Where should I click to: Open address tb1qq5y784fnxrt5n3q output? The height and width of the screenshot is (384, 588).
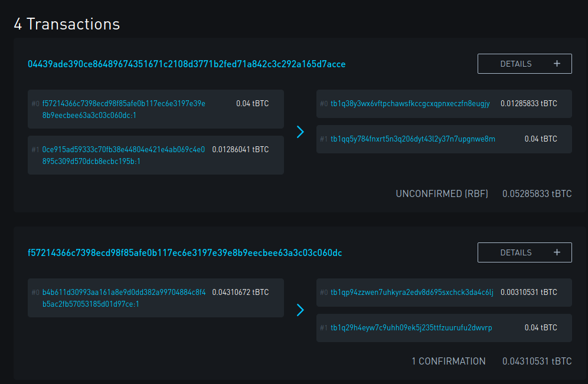coord(413,139)
